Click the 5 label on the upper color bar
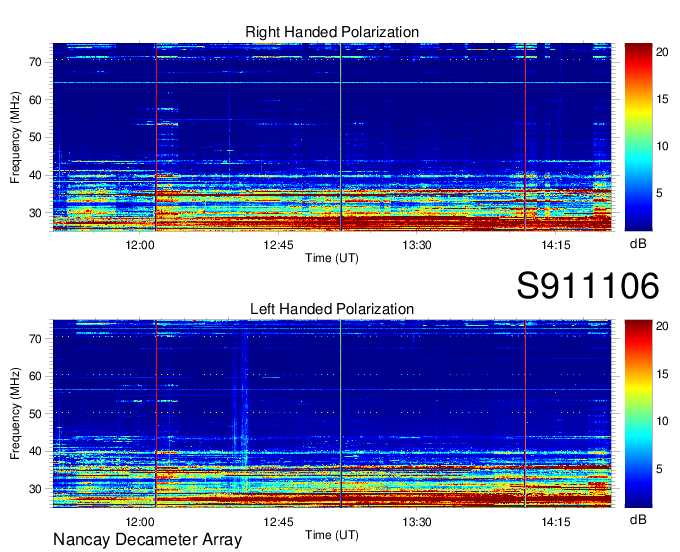Image resolution: width=680 pixels, height=552 pixels. pyautogui.click(x=659, y=193)
